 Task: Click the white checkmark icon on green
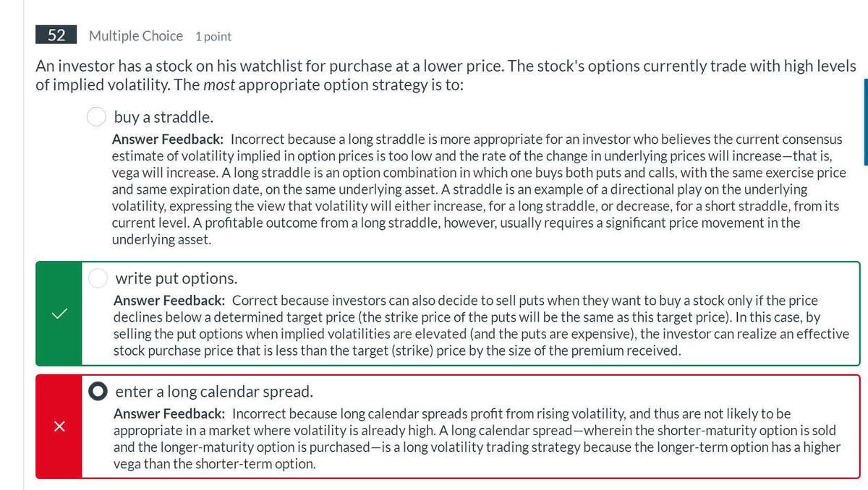tap(59, 314)
